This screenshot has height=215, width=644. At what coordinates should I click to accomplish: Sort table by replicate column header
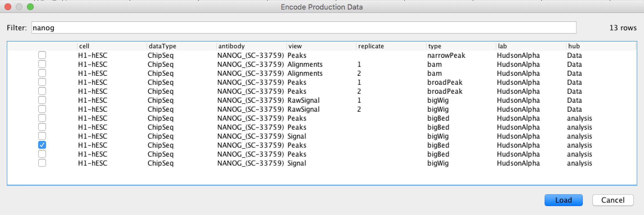point(391,46)
